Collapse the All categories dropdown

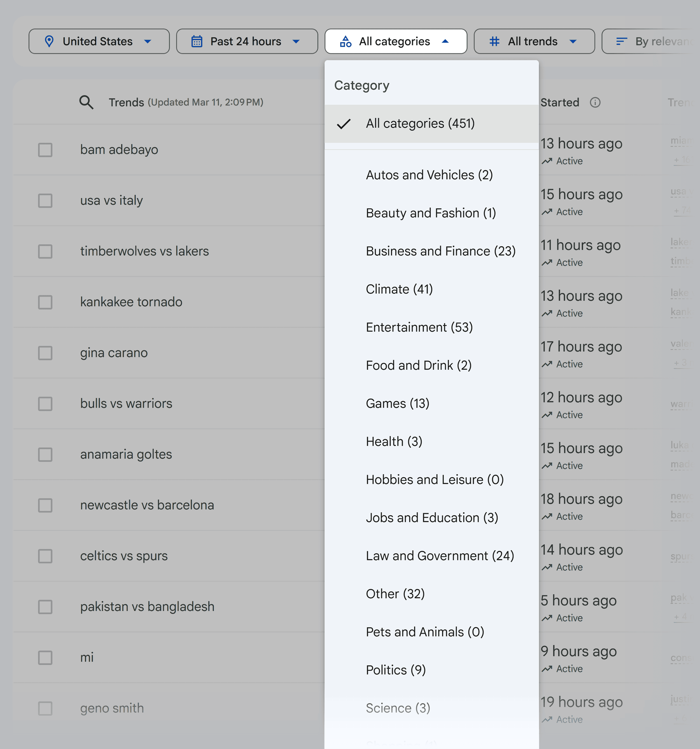coord(395,41)
